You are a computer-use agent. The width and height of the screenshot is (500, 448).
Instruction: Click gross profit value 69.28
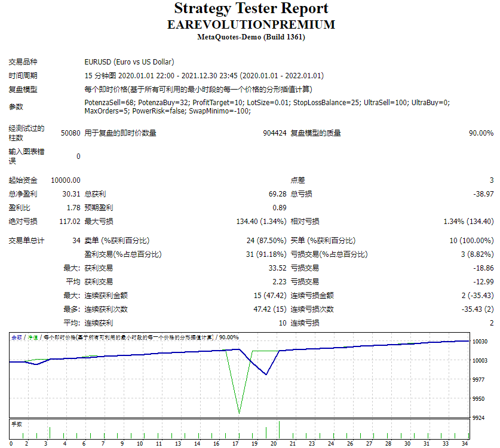click(x=277, y=194)
